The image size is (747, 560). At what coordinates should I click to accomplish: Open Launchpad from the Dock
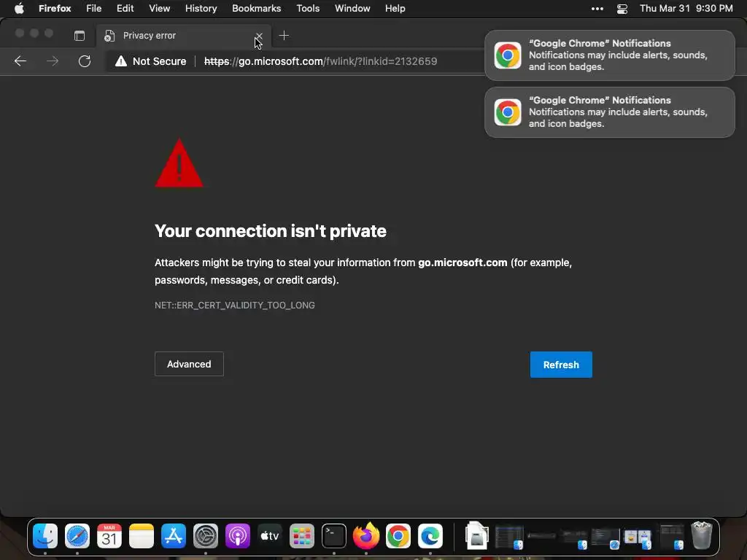coord(302,536)
